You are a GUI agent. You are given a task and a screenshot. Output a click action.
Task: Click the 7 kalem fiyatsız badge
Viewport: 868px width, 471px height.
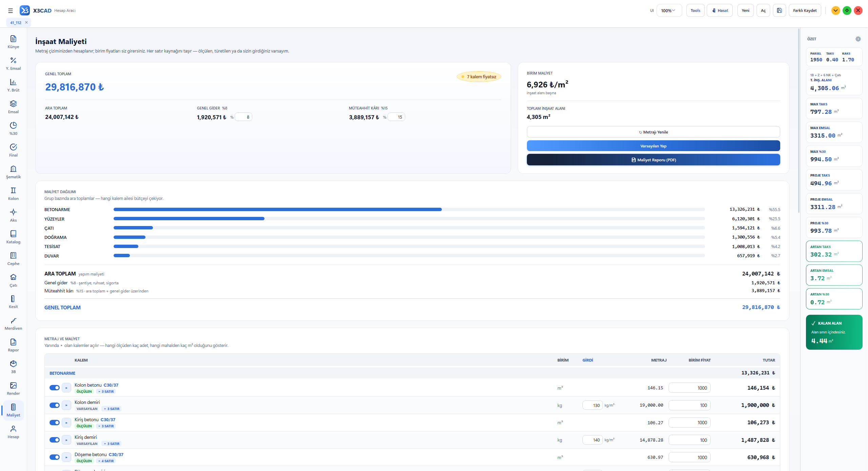click(479, 77)
